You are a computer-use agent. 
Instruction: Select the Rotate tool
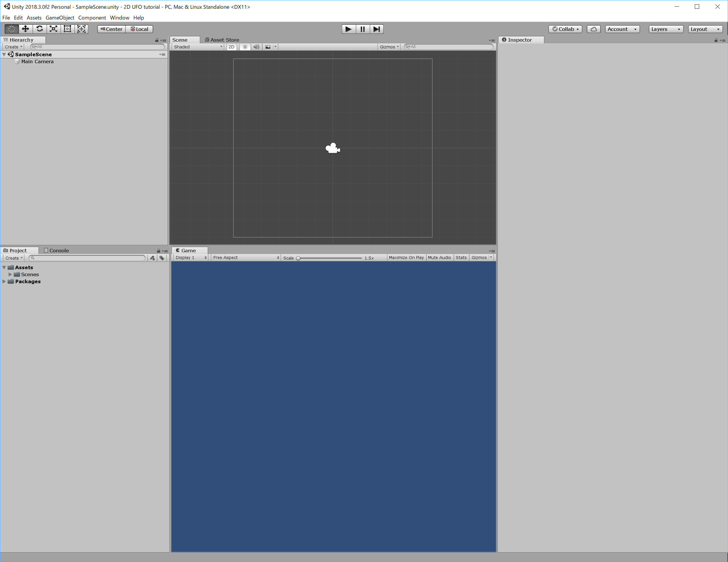[x=39, y=29]
